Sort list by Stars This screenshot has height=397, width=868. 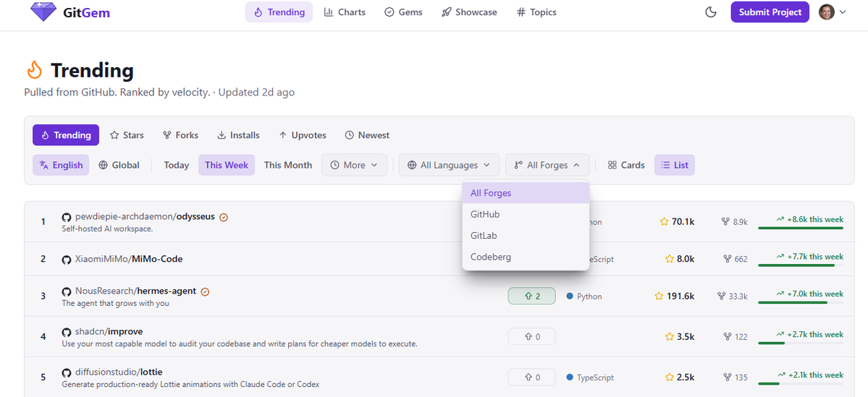point(127,135)
